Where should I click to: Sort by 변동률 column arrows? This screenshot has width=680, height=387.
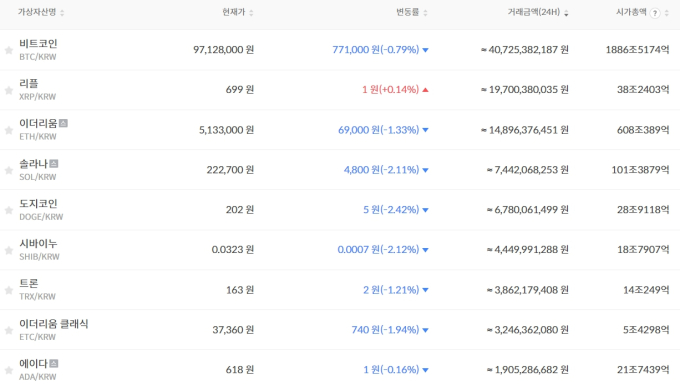coord(425,13)
